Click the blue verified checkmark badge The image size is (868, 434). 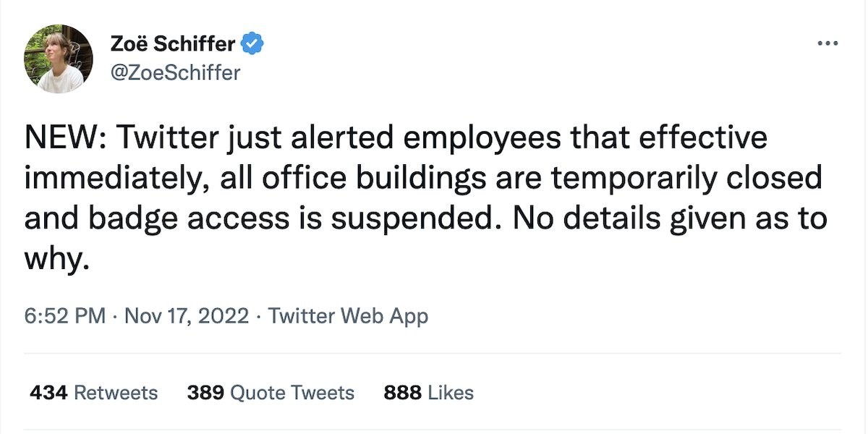click(x=252, y=44)
